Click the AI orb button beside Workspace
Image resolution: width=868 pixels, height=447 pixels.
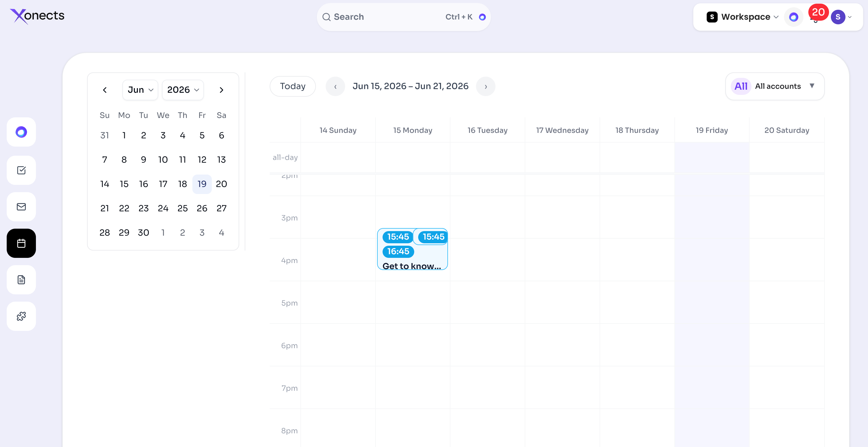(793, 17)
